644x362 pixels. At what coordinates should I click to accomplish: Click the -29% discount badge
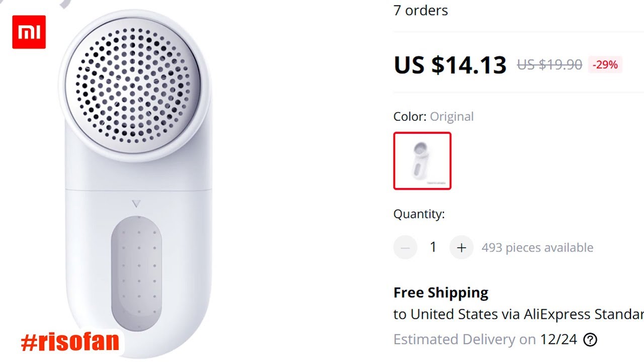pyautogui.click(x=605, y=65)
